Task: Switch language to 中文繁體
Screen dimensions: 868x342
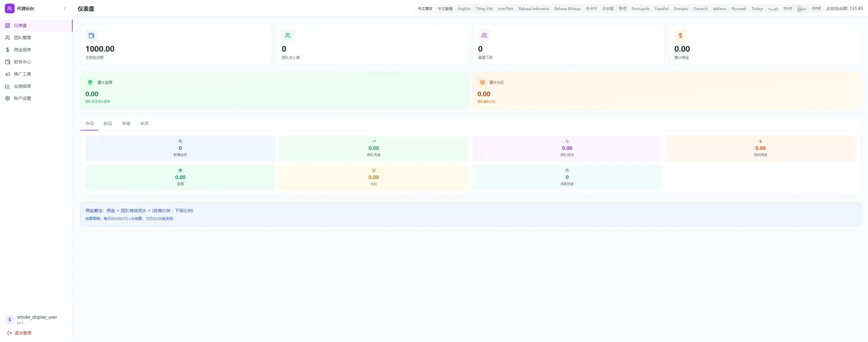Action: [445, 9]
